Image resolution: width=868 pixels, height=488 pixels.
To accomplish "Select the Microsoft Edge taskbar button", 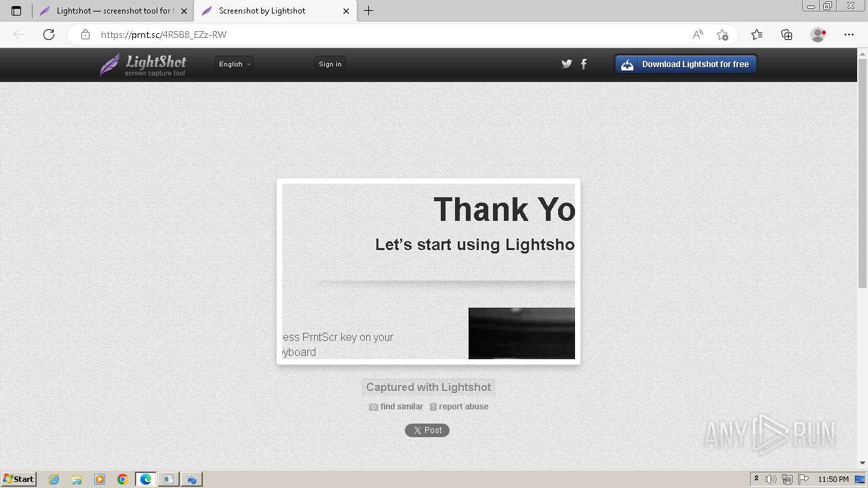I will [x=146, y=479].
